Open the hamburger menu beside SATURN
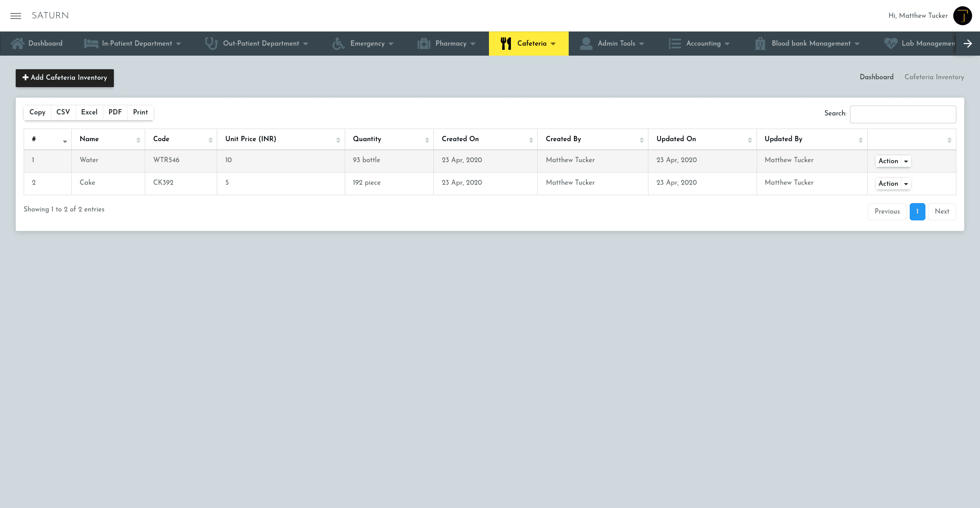The width and height of the screenshot is (980, 508). (16, 16)
